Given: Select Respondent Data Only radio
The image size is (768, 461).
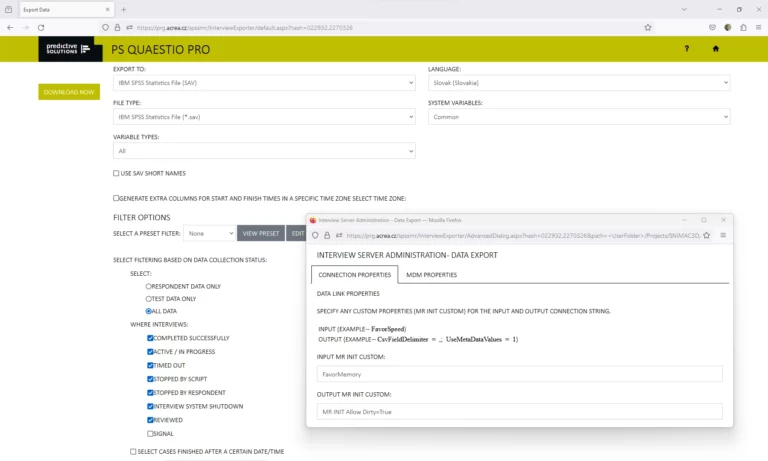Looking at the screenshot, I should click(148, 286).
